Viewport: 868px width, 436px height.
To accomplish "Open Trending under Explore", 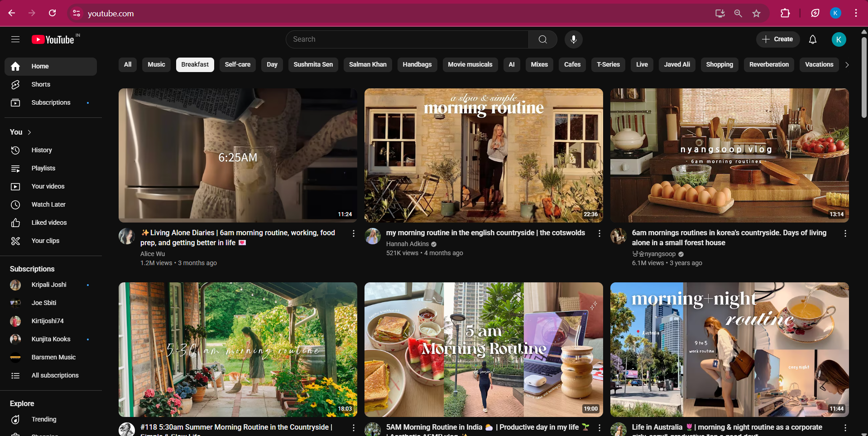I will tap(51, 419).
